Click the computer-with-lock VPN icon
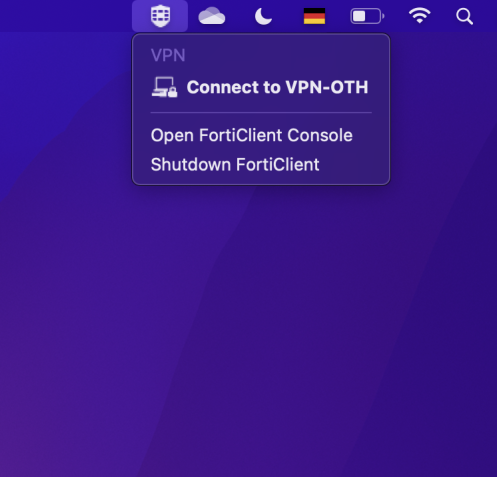This screenshot has width=497, height=477. pyautogui.click(x=164, y=87)
